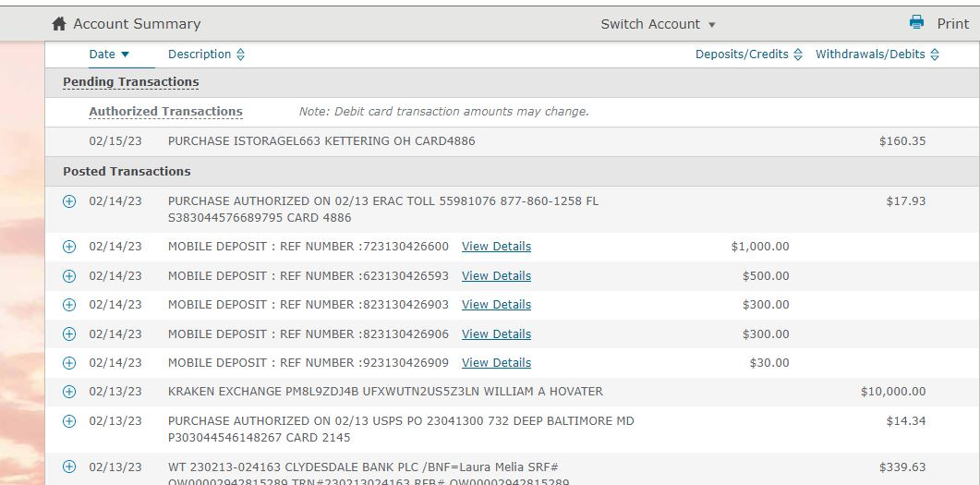Expand the Clydesdale Bank wire transfer row
The image size is (980, 485).
69,467
